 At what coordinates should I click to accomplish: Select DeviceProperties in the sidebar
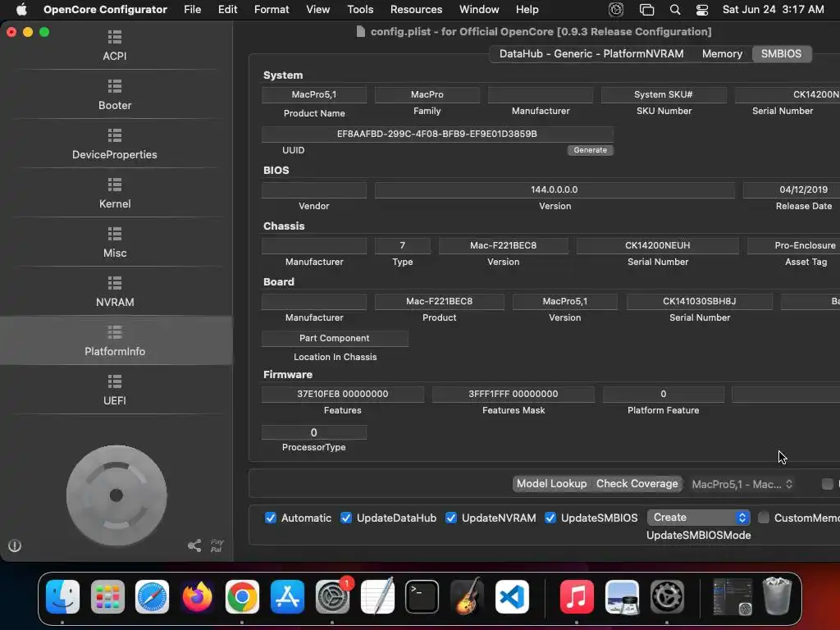pos(115,144)
